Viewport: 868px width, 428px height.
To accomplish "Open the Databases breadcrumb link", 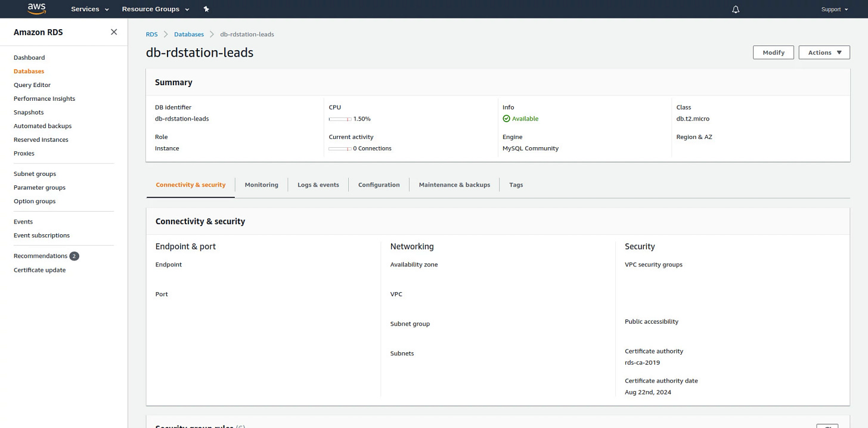I will click(x=189, y=34).
